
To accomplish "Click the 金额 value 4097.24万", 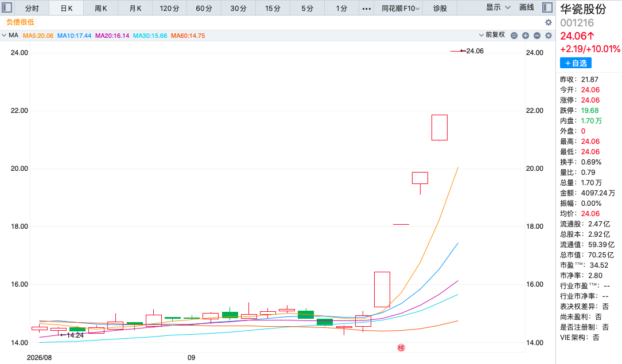I will tap(598, 193).
